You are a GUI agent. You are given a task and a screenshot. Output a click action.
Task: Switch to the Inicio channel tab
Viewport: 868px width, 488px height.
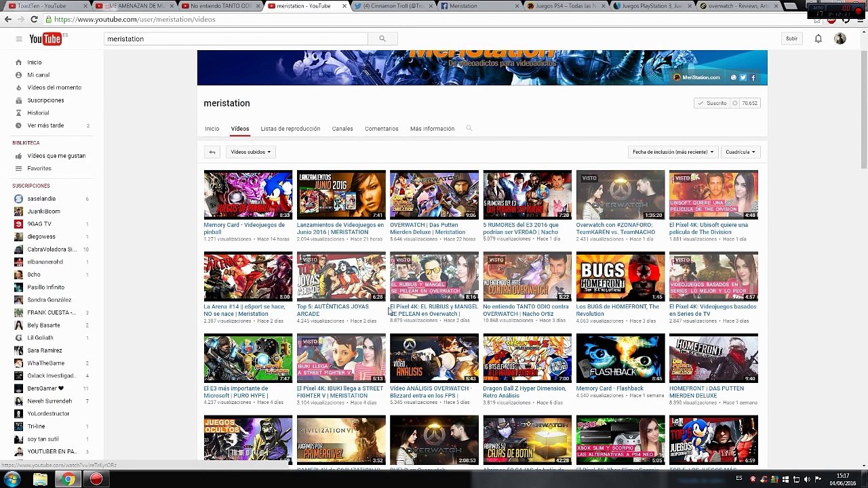tap(212, 129)
